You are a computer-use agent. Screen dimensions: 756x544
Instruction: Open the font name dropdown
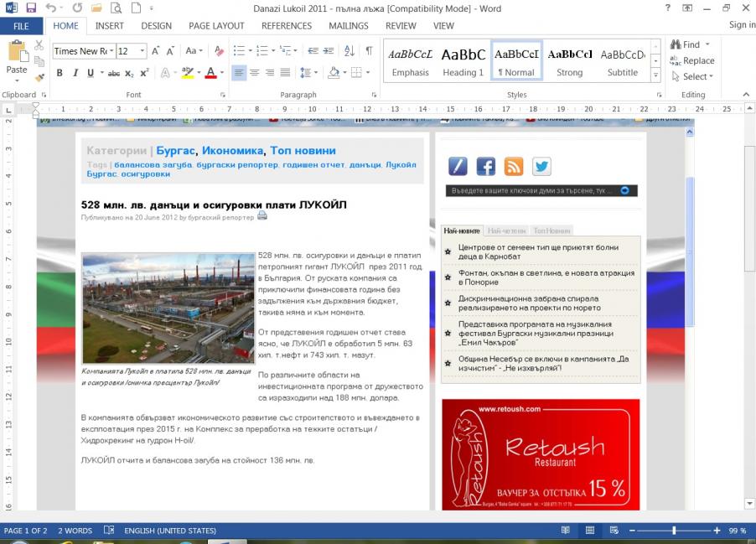(111, 50)
